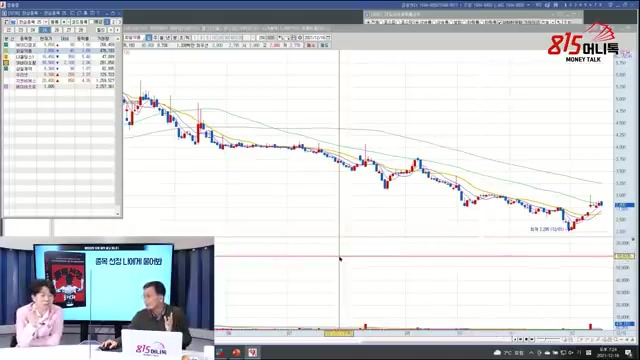The image size is (640, 360).
Task: Click the settings gear icon in chart toolbar
Action: [300, 38]
